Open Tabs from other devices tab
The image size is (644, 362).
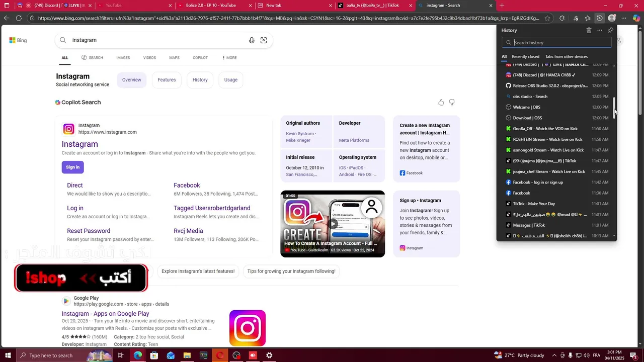point(566,57)
